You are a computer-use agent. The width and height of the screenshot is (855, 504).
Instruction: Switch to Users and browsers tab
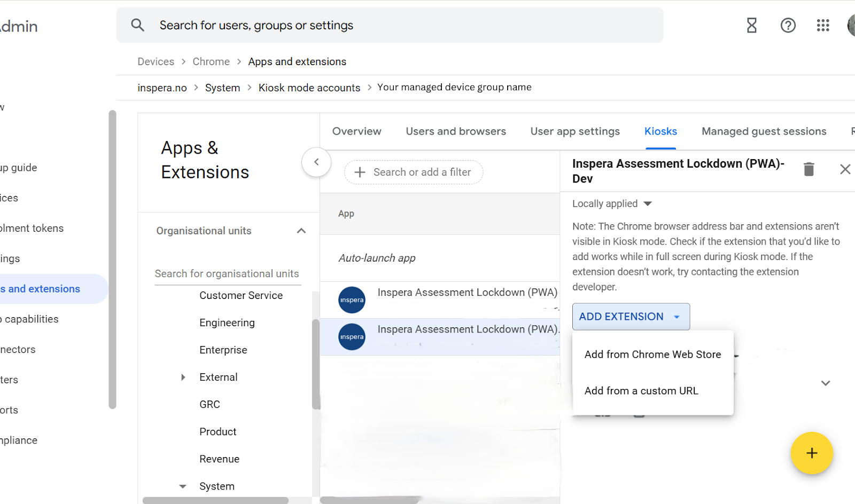pos(456,131)
